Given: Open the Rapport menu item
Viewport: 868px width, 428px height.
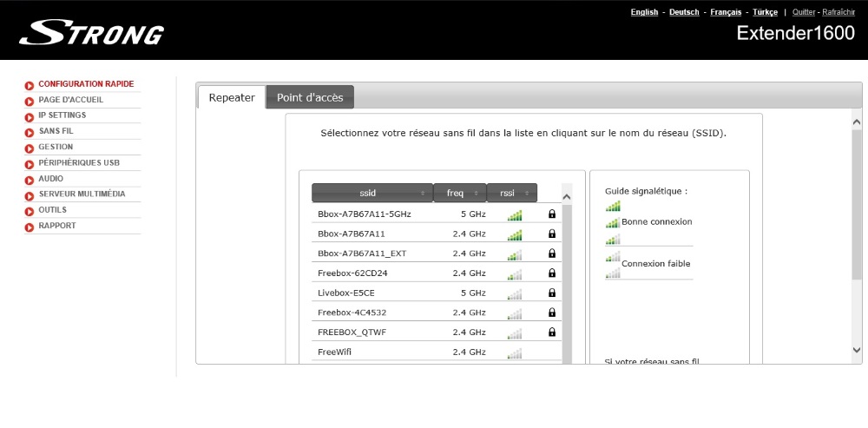Looking at the screenshot, I should (57, 226).
